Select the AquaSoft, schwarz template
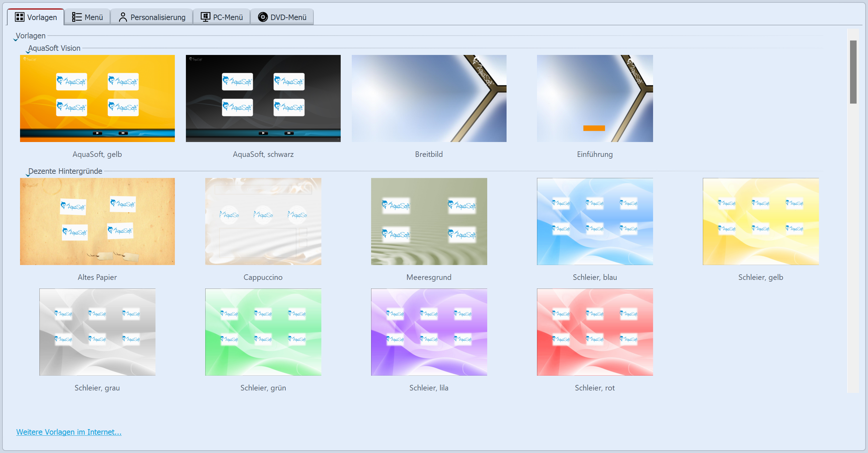 click(x=263, y=98)
